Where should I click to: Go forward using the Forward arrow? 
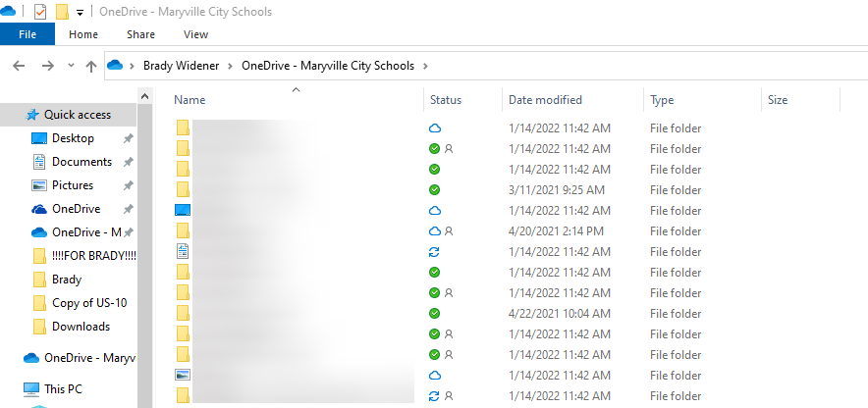(x=48, y=66)
